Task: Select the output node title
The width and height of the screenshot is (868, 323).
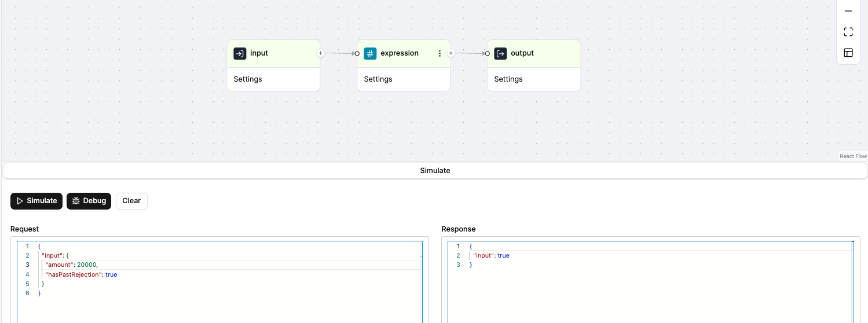Action: 522,53
